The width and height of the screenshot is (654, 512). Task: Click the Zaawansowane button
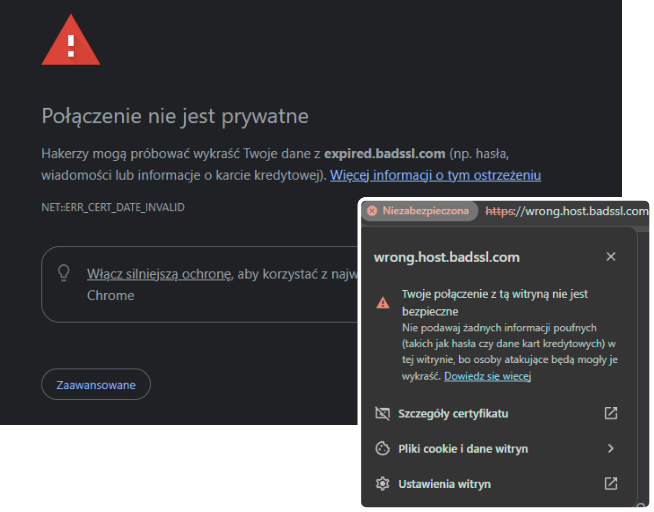[x=96, y=384]
